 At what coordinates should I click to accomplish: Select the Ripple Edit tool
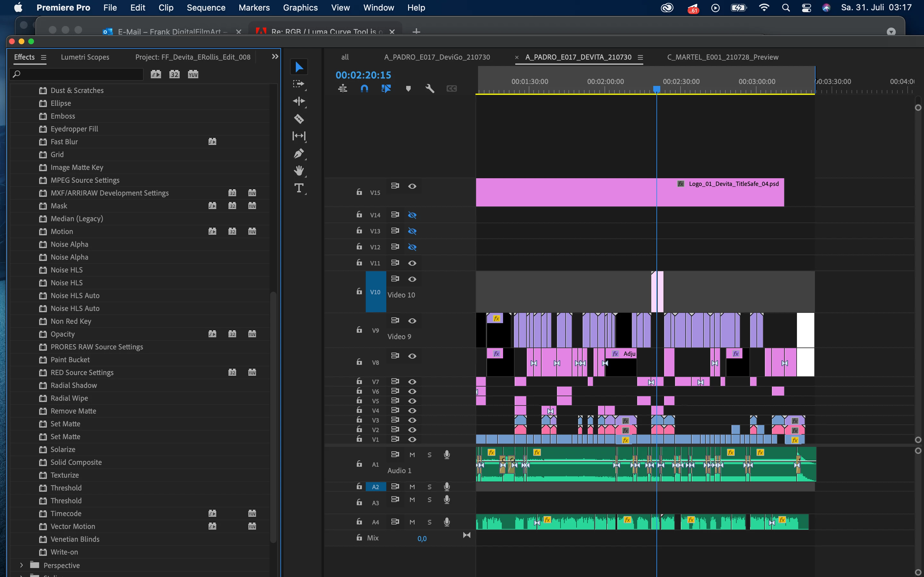coord(299,101)
